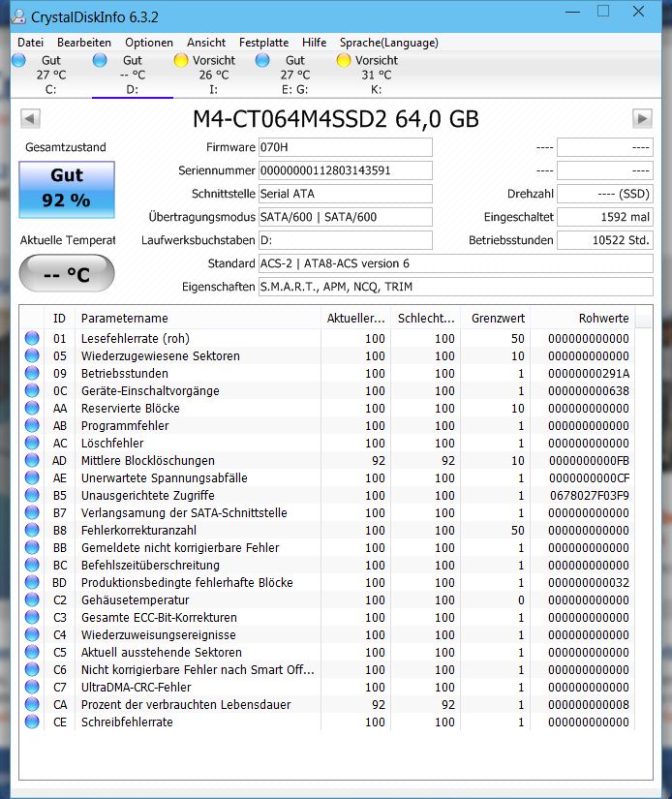This screenshot has height=799, width=672.
Task: Select Produktionsbedingte fehlerhafte Blöcke row text
Action: pyautogui.click(x=187, y=582)
